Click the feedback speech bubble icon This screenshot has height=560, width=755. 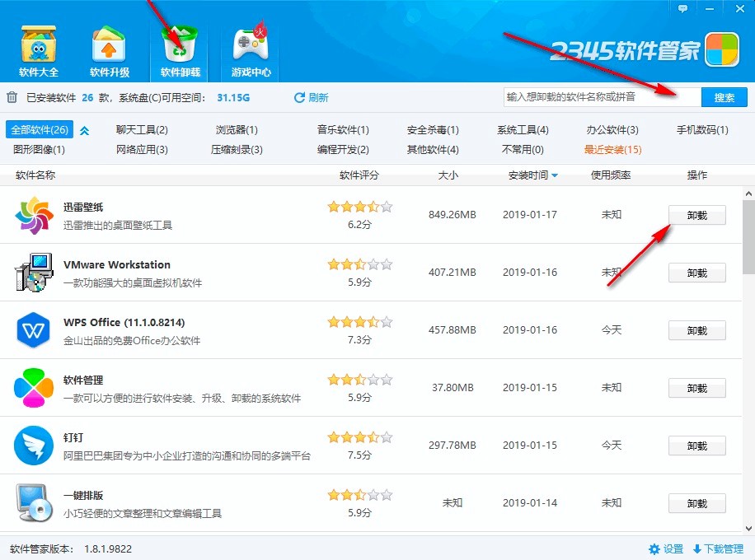682,8
